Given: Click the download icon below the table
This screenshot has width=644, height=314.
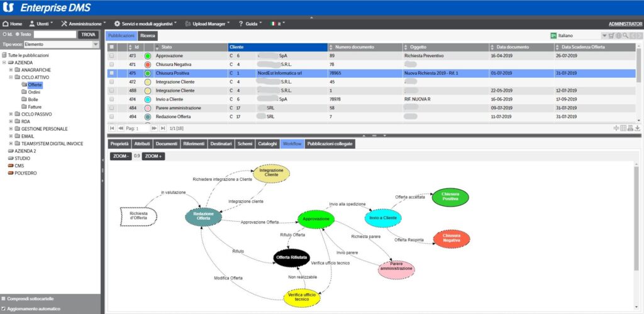Looking at the screenshot, I should 638,128.
